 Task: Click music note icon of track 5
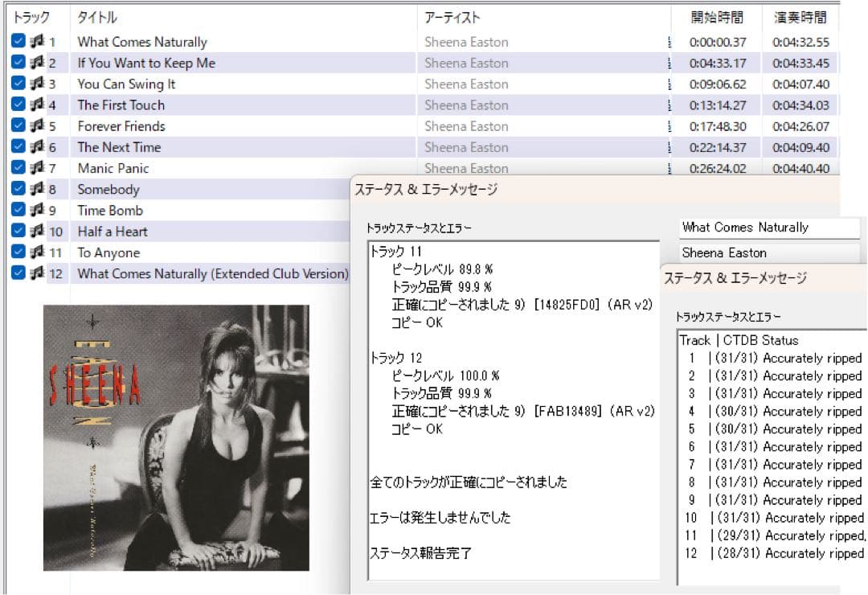[x=37, y=125]
